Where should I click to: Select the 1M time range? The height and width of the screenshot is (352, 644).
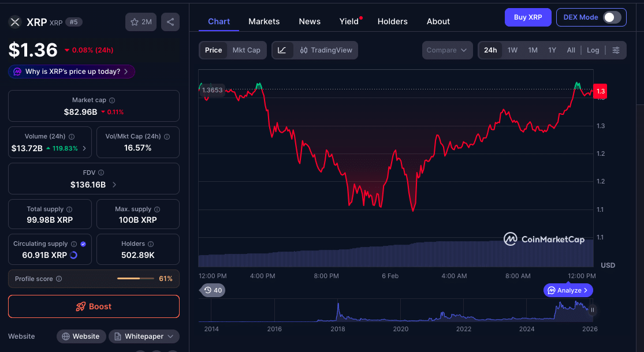coord(533,50)
